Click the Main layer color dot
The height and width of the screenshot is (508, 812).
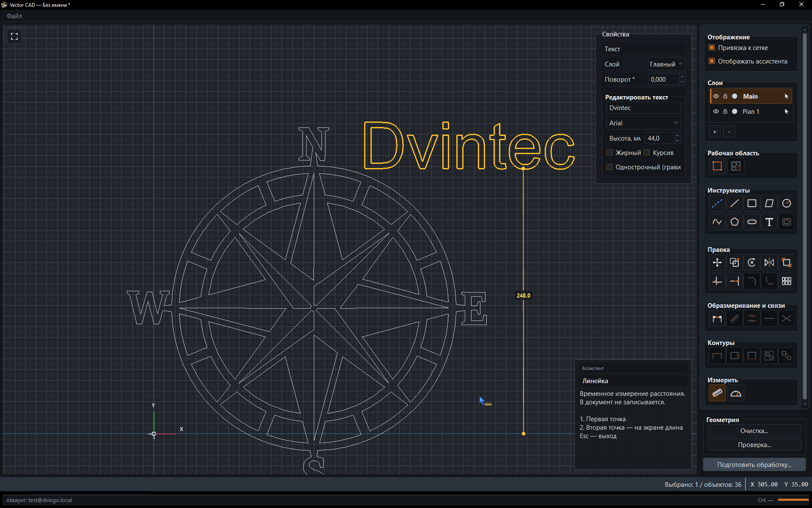click(735, 97)
